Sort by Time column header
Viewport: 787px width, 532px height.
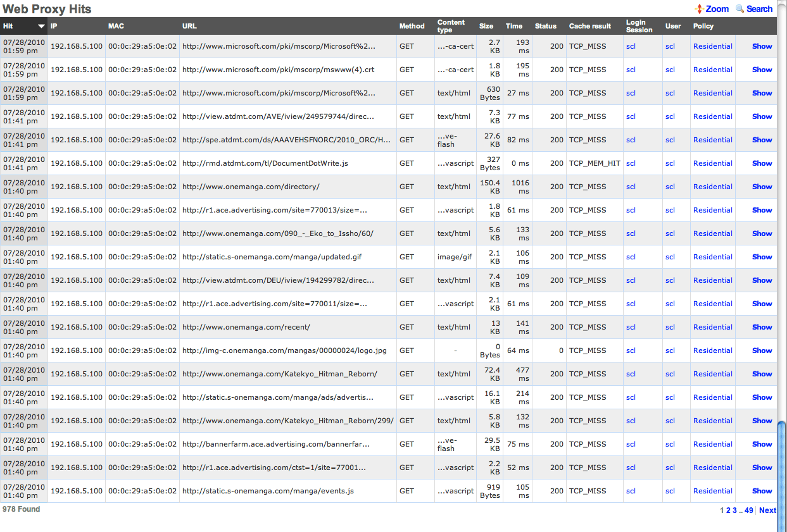click(514, 26)
